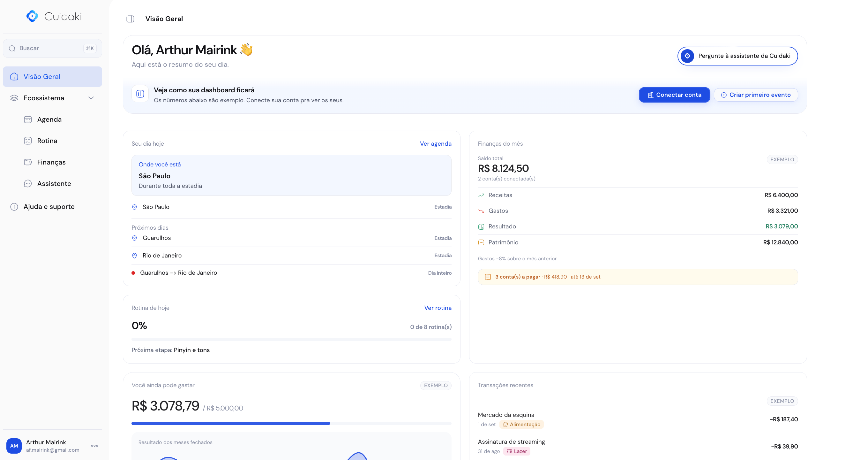Click the Guarulhos -> Rio de Janeiro event
Screen dimensions: 868x460
pyautogui.click(x=291, y=273)
